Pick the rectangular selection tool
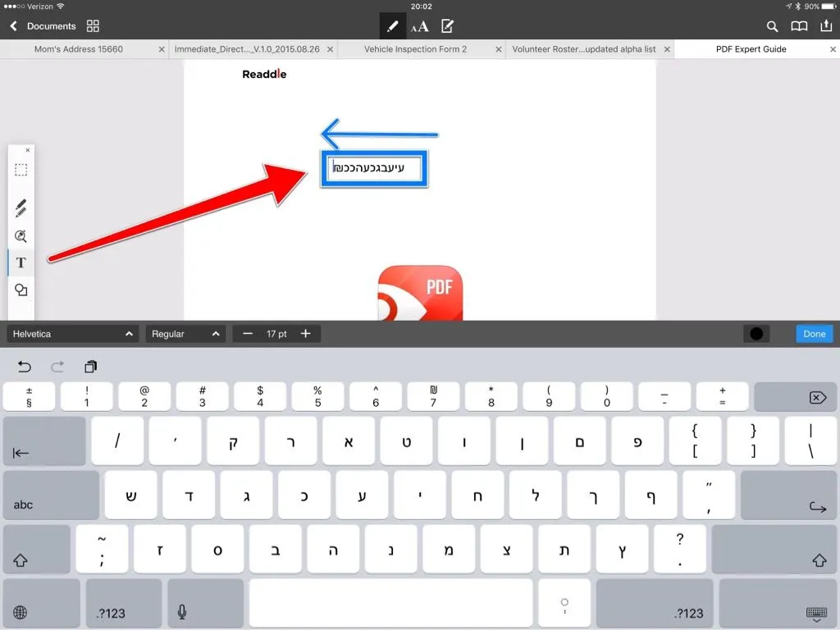840x630 pixels. pos(21,170)
